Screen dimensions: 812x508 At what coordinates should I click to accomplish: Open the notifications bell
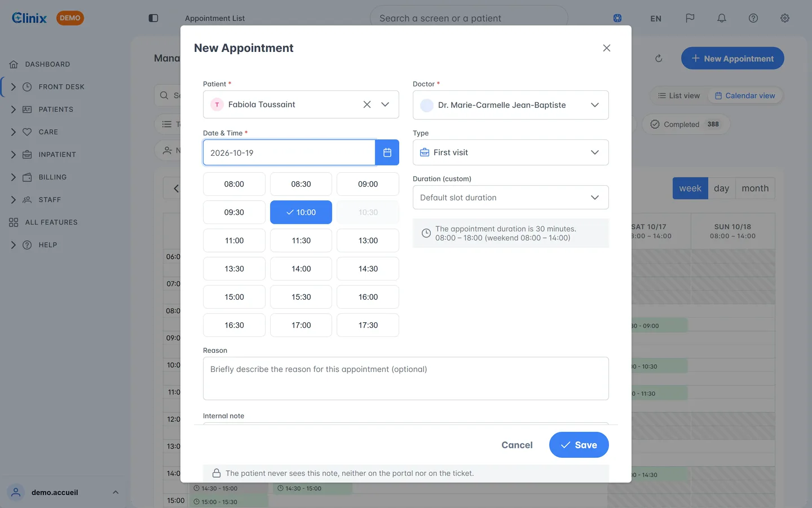tap(722, 18)
